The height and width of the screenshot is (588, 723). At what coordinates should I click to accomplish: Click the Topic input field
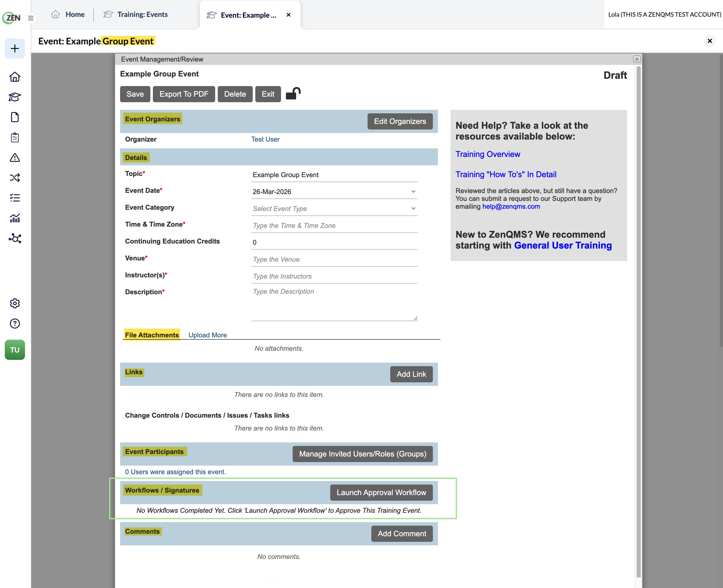click(334, 175)
